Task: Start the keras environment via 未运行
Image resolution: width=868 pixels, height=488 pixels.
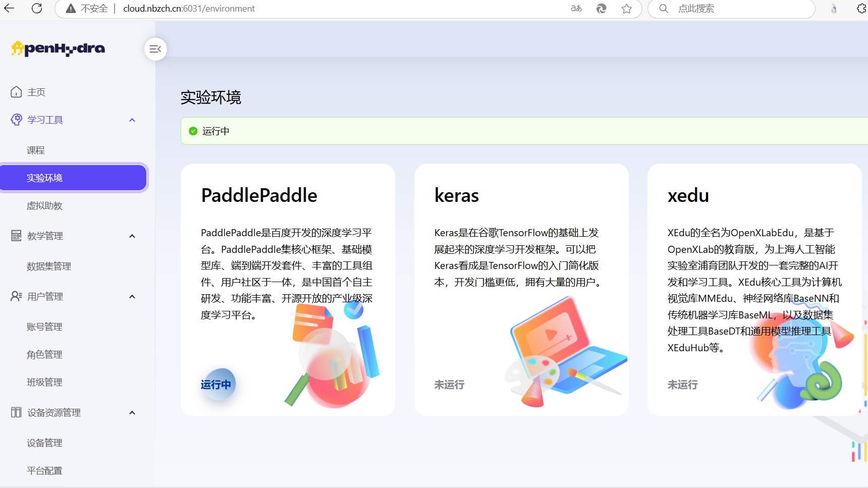Action: [449, 385]
